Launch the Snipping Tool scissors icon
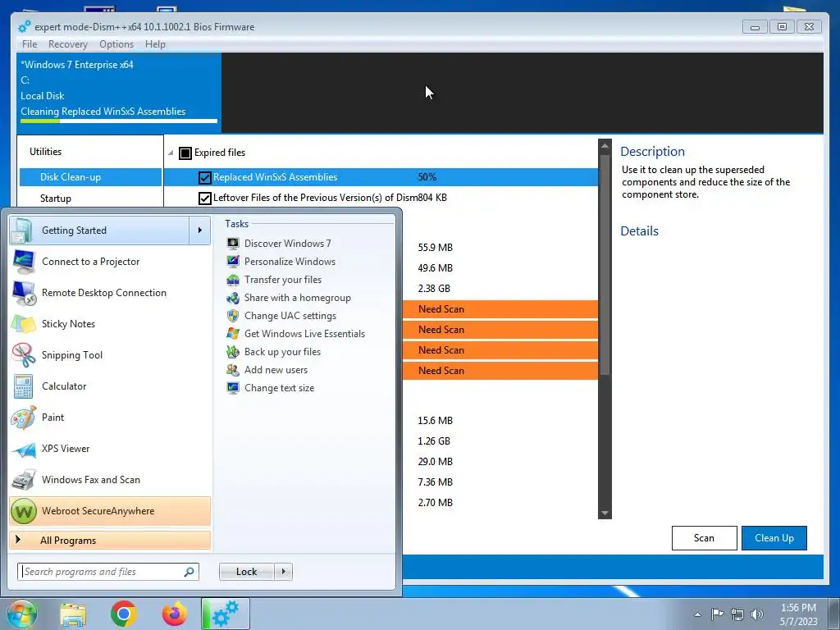Image resolution: width=840 pixels, height=630 pixels. 23,354
